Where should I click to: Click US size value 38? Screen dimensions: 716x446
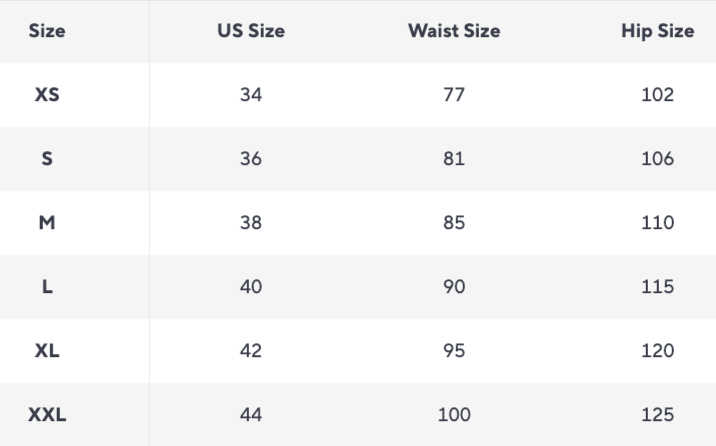tap(251, 223)
